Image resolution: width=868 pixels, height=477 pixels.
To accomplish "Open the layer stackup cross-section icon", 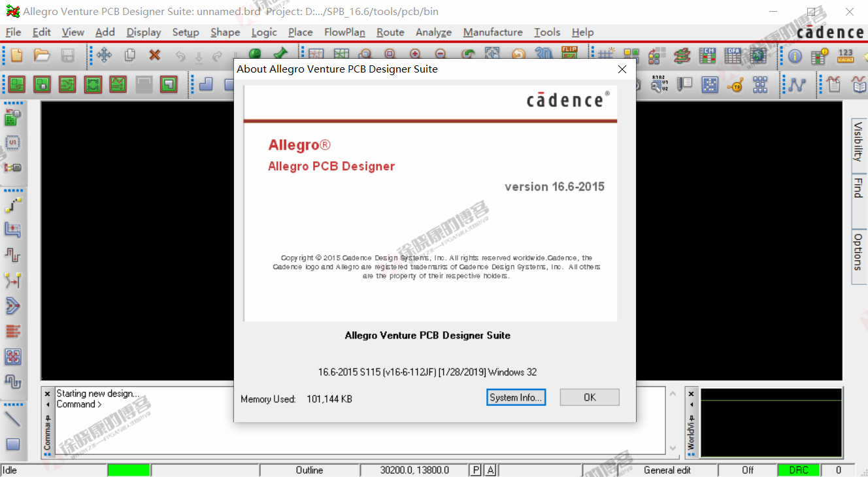I will pos(682,56).
